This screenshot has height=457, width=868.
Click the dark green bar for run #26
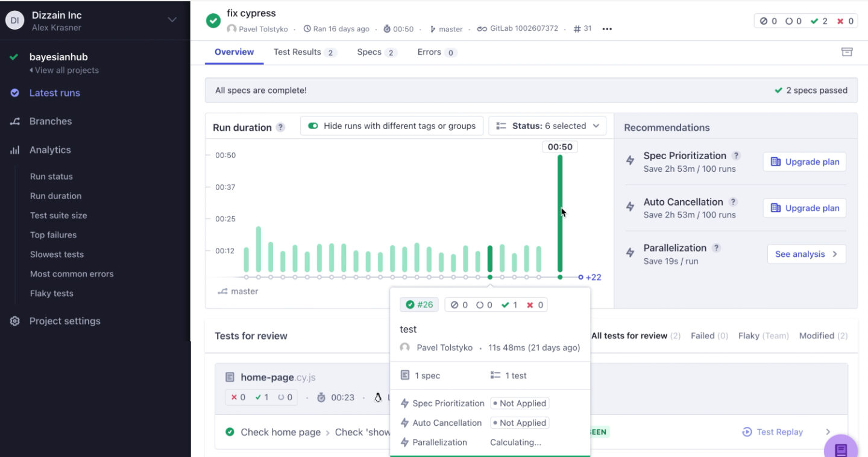[x=490, y=259]
